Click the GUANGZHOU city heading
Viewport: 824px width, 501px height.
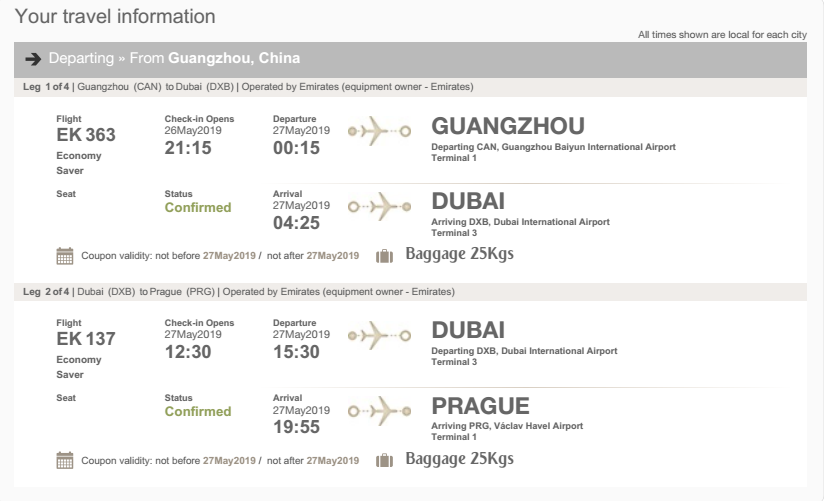pyautogui.click(x=508, y=126)
